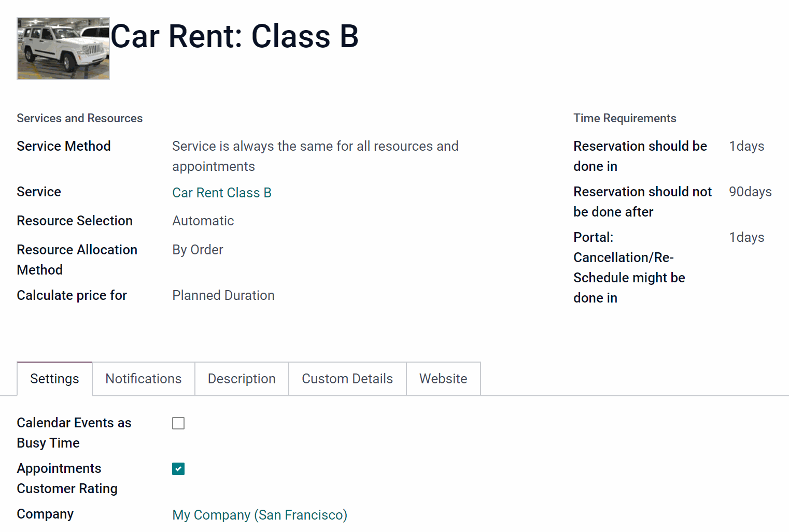This screenshot has width=789, height=532.
Task: Open the Car Rent Class B service link
Action: 222,193
